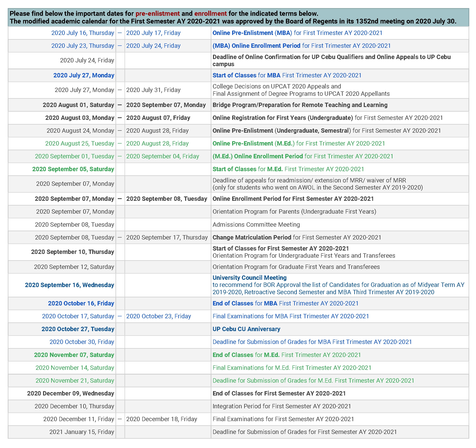The height and width of the screenshot is (448, 476).
Task: Select '(MBA) Online Enrollment Period' text
Action: pos(256,46)
